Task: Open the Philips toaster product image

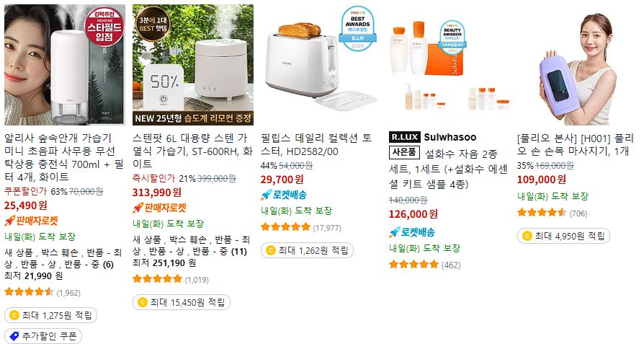Action: 321,65
